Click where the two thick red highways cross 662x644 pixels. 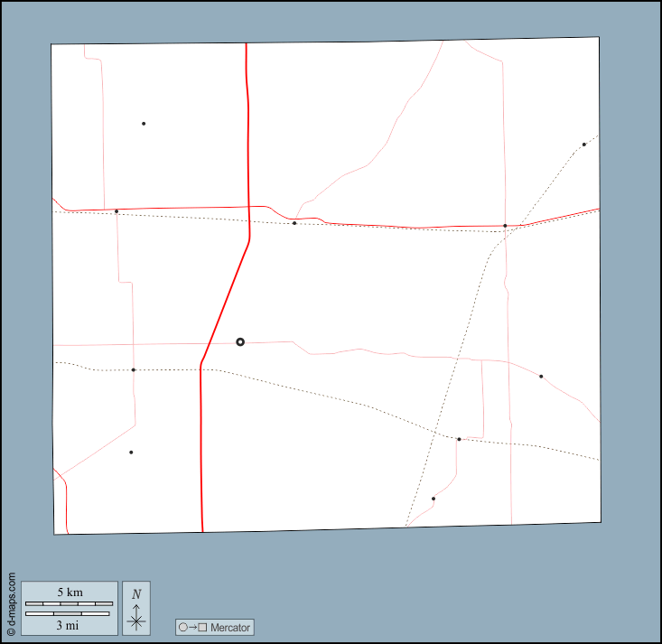pyautogui.click(x=247, y=207)
